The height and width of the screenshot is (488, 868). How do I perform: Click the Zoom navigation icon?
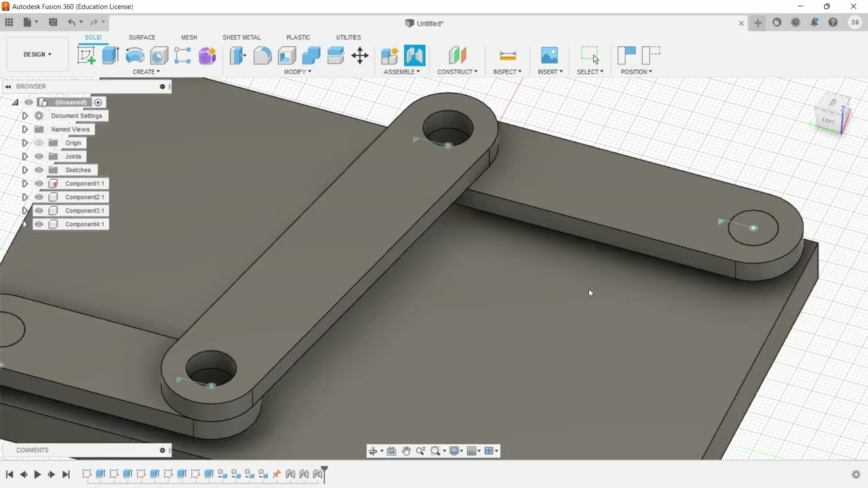[420, 451]
